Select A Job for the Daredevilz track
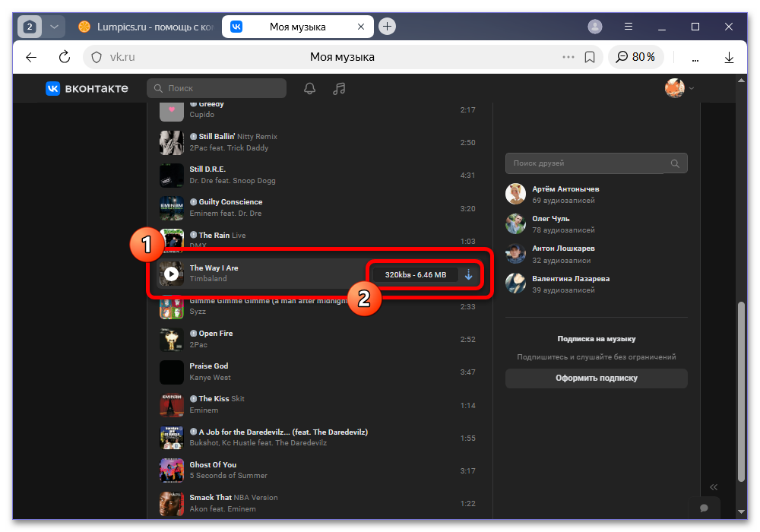 319,438
